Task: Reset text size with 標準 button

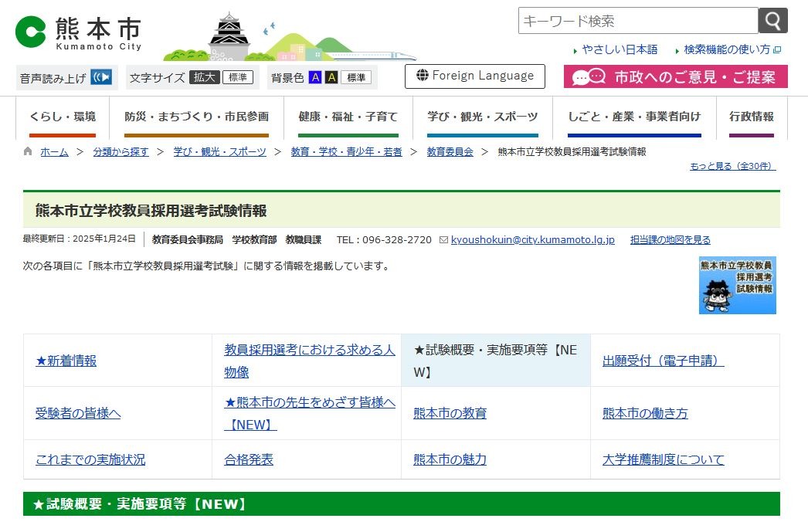Action: click(x=238, y=77)
